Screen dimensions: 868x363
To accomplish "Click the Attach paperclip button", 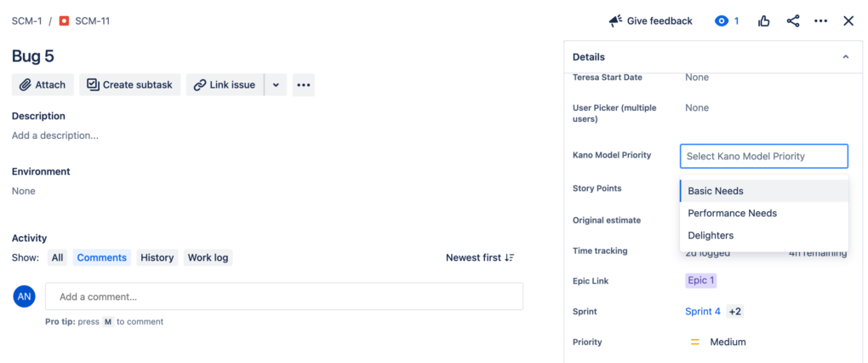I will click(x=43, y=85).
